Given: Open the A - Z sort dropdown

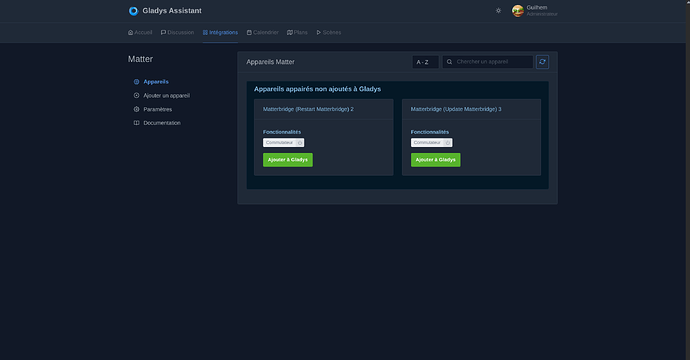Looking at the screenshot, I should [425, 62].
